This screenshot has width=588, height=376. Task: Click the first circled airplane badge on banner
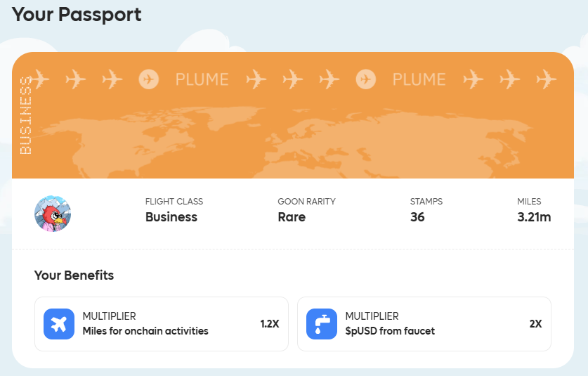tap(148, 79)
